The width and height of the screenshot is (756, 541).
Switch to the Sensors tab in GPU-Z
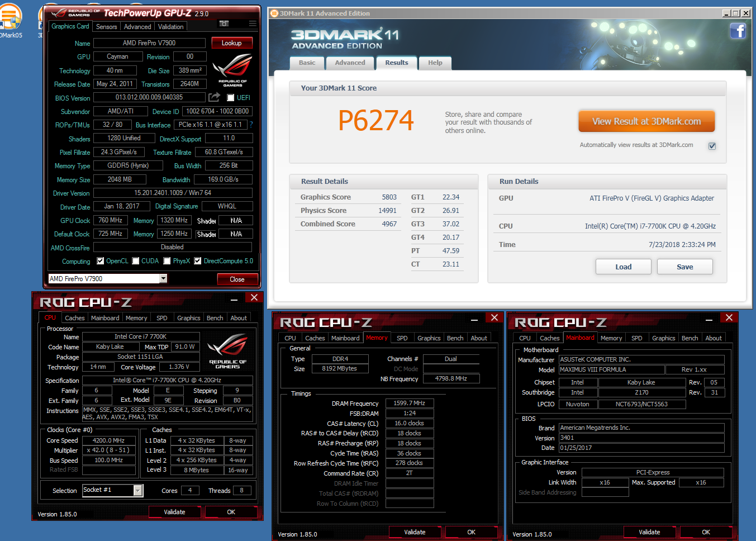[x=106, y=27]
